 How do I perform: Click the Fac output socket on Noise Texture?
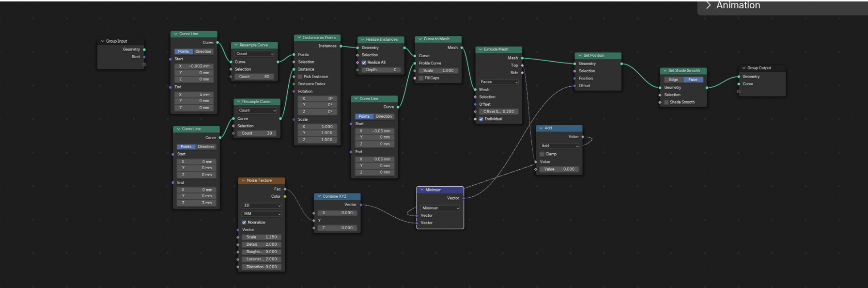point(285,189)
